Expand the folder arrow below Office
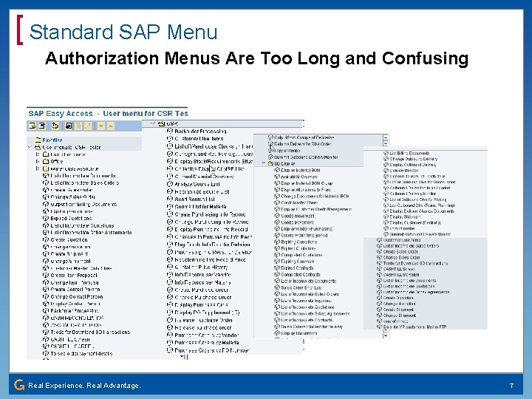 point(38,168)
